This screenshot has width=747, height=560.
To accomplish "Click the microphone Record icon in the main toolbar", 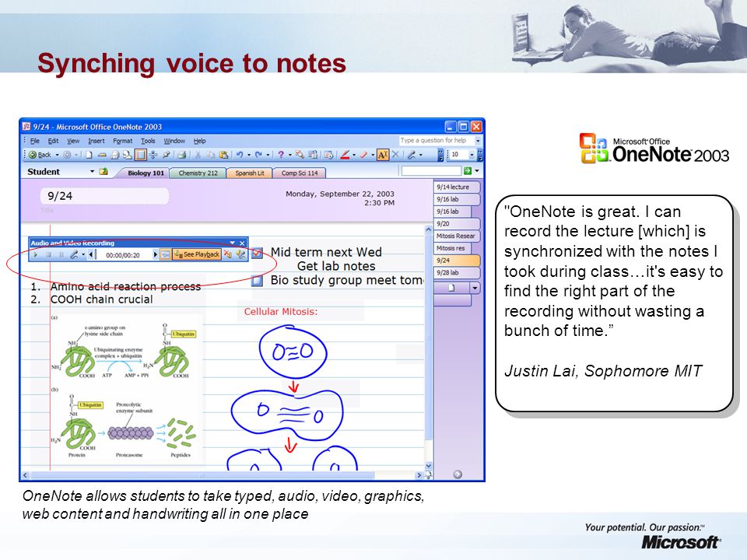I will [412, 155].
